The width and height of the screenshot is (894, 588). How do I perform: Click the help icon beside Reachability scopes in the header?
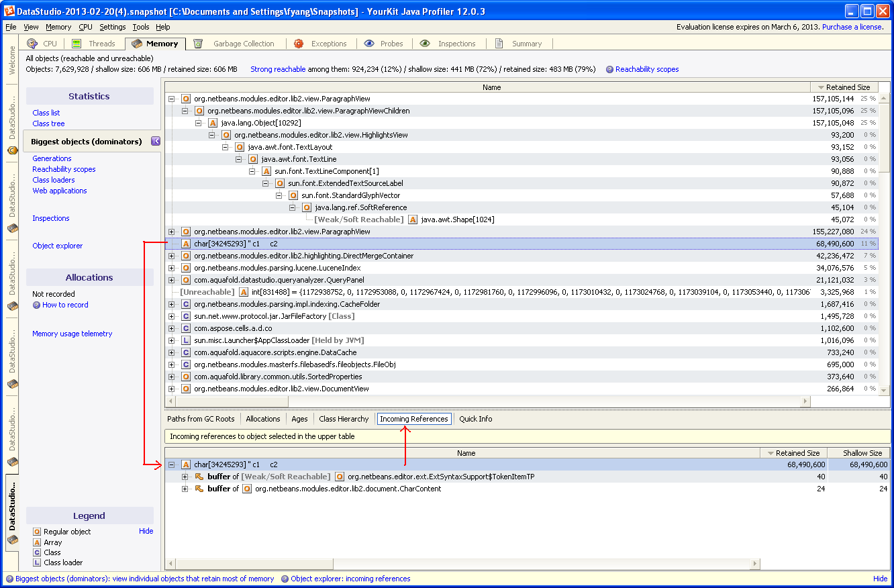coord(609,69)
